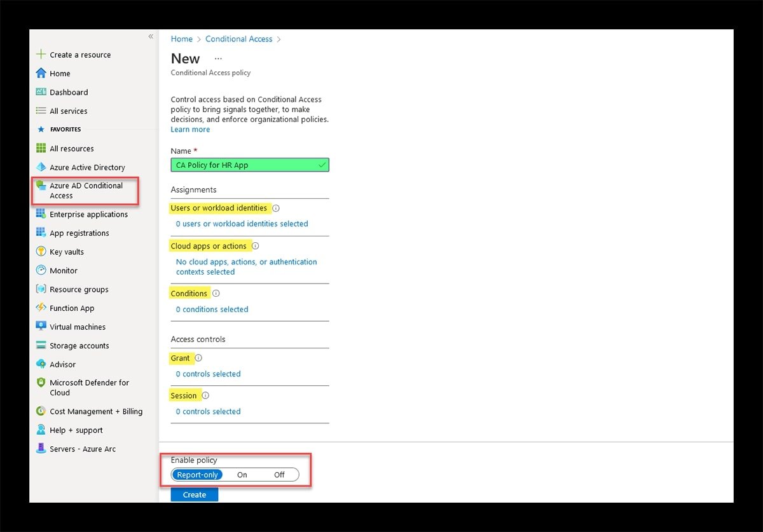Edit the policy Name field

(249, 165)
